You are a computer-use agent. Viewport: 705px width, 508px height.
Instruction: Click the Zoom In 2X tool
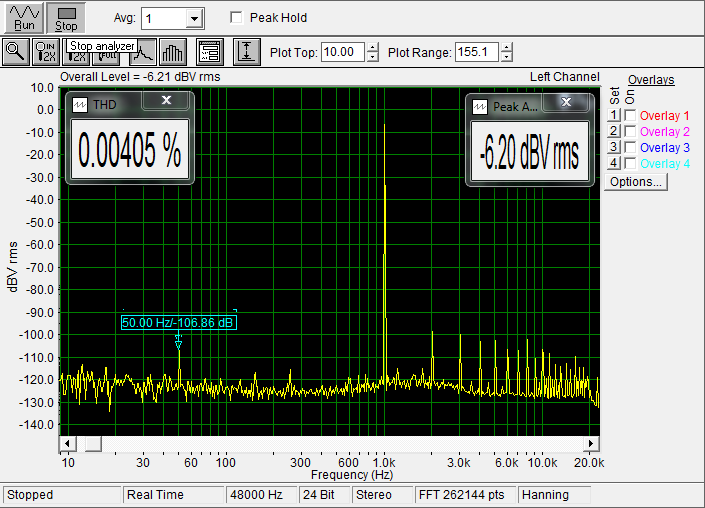(x=46, y=52)
